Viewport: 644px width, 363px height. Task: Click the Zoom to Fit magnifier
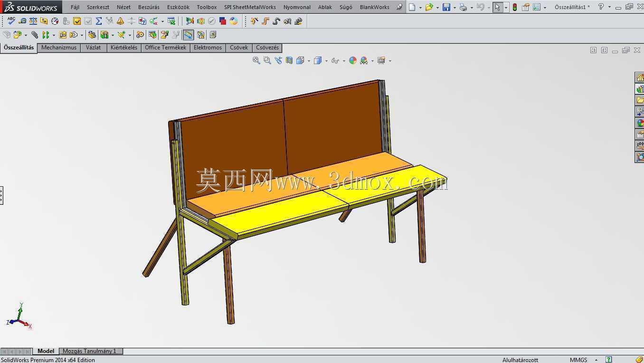(256, 60)
